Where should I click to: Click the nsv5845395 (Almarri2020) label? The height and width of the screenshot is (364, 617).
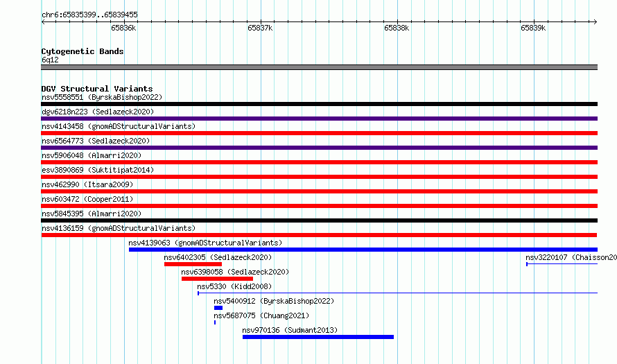click(92, 214)
